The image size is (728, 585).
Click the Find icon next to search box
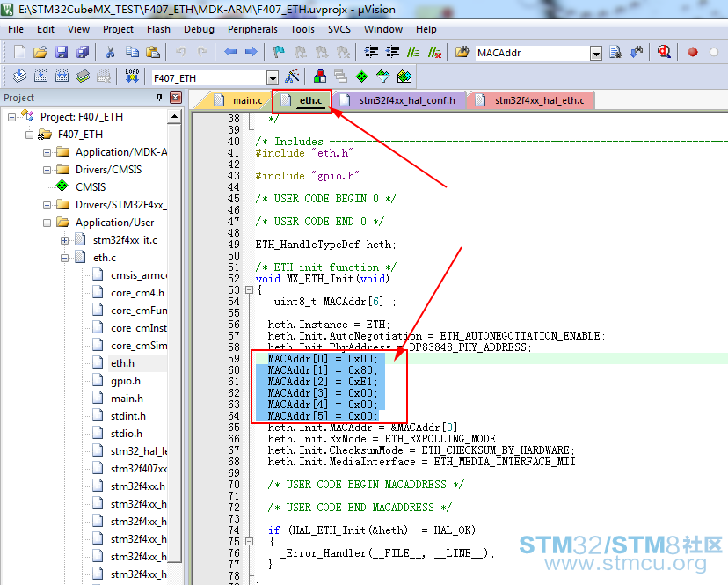615,52
